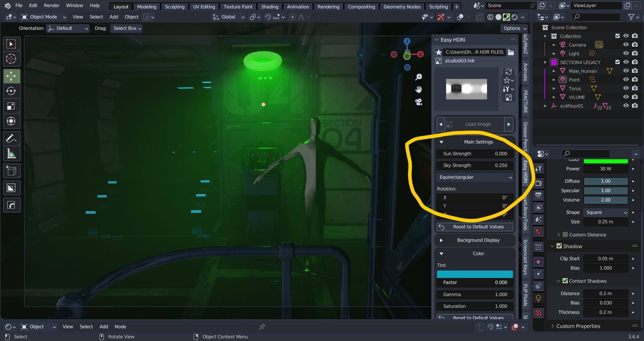
Task: Click the Add Cube tool
Action: pyautogui.click(x=11, y=171)
